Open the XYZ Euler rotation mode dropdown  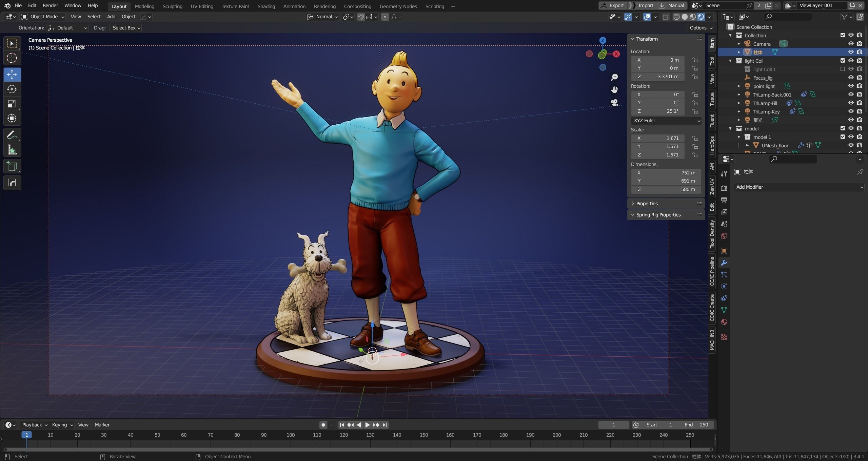[666, 121]
